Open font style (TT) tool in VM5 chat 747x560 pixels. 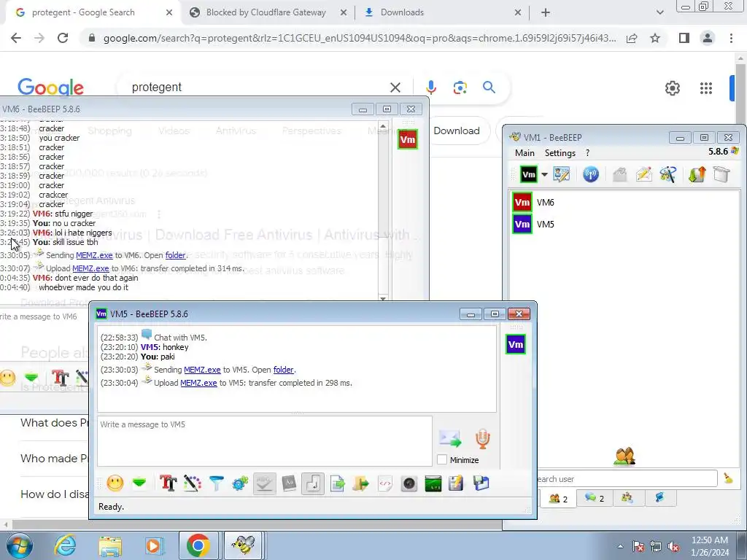coord(169,483)
